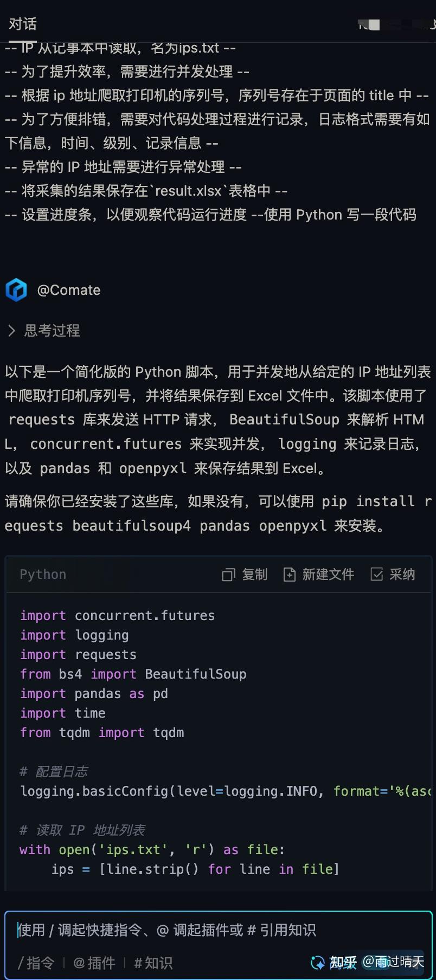Click the copy icon in the code block header
The width and height of the screenshot is (436, 980).
[228, 575]
